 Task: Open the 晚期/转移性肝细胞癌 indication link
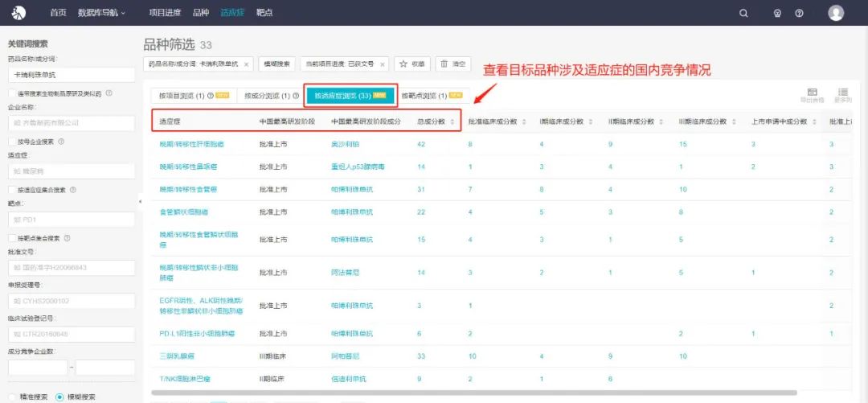191,144
